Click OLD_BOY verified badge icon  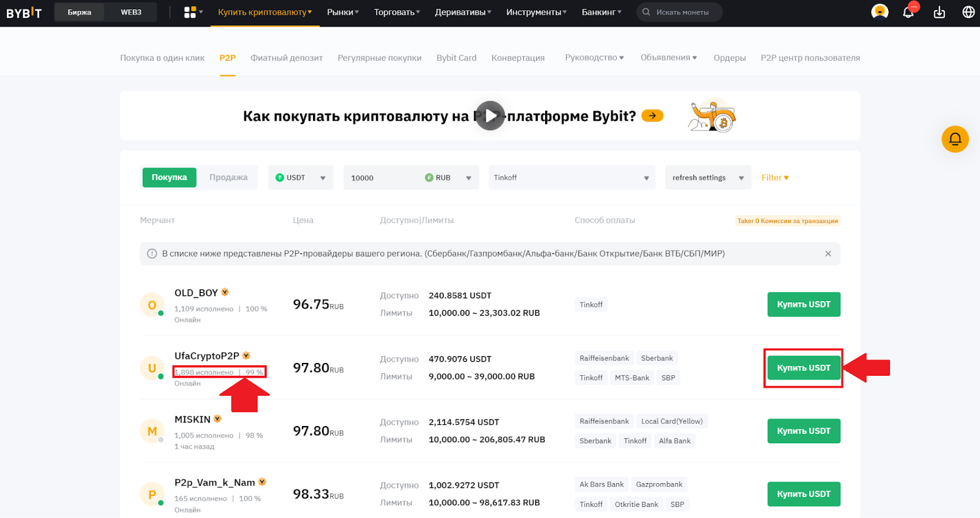225,292
